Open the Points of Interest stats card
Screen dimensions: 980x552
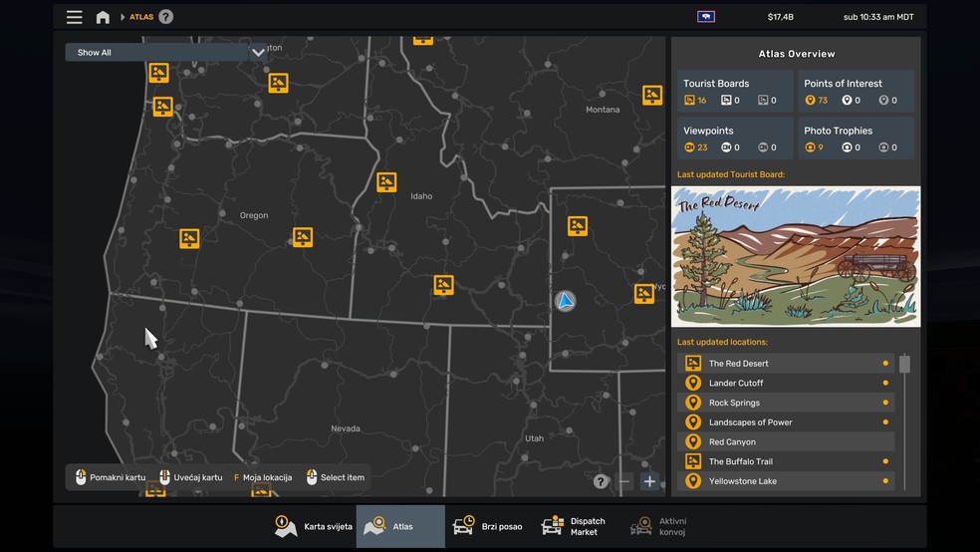pyautogui.click(x=856, y=92)
